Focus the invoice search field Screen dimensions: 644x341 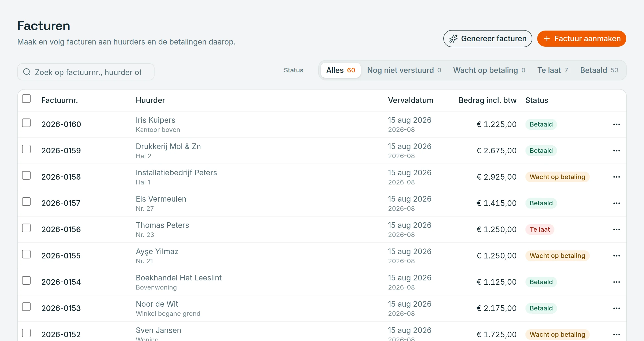pyautogui.click(x=86, y=72)
